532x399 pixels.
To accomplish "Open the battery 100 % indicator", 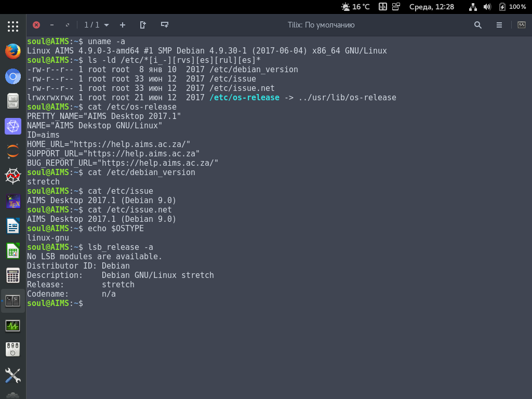I will tap(512, 7).
